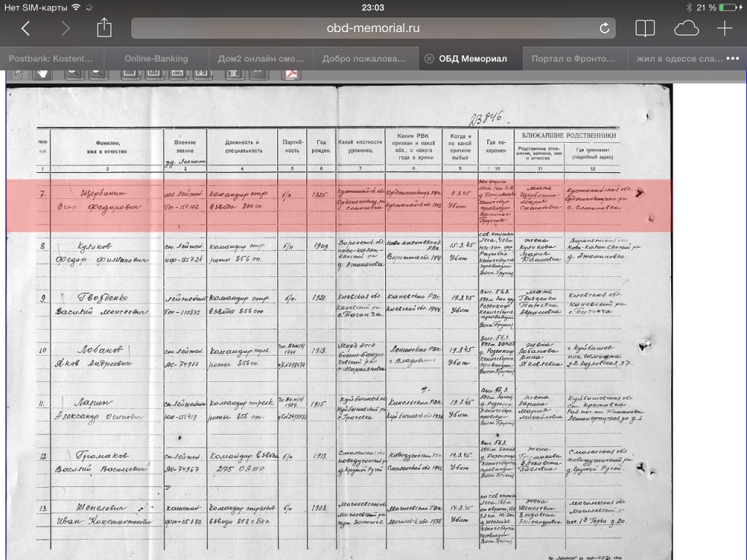
Task: Click the surname Лобанов in row 10
Action: click(x=100, y=349)
